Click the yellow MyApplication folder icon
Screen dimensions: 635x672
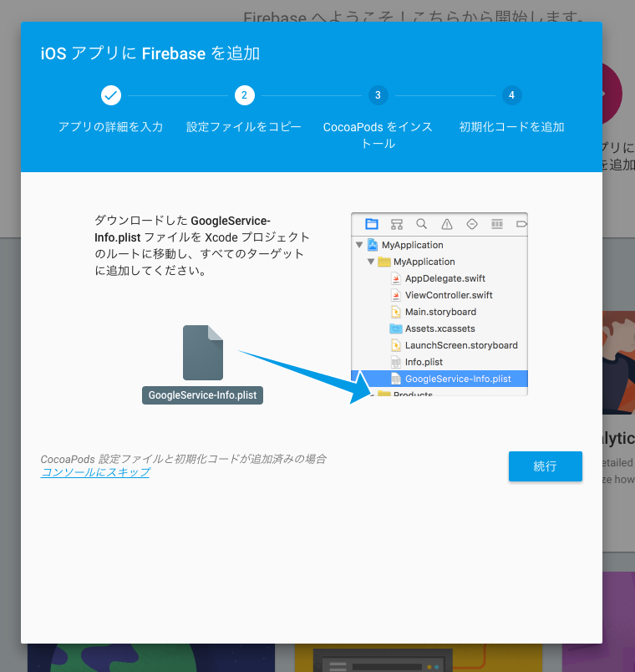pos(384,262)
